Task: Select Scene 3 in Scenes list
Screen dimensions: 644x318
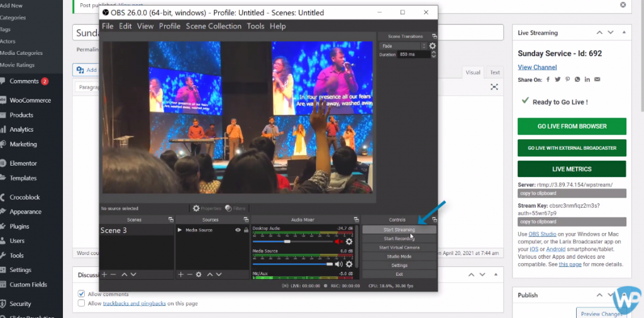Action: tap(114, 230)
